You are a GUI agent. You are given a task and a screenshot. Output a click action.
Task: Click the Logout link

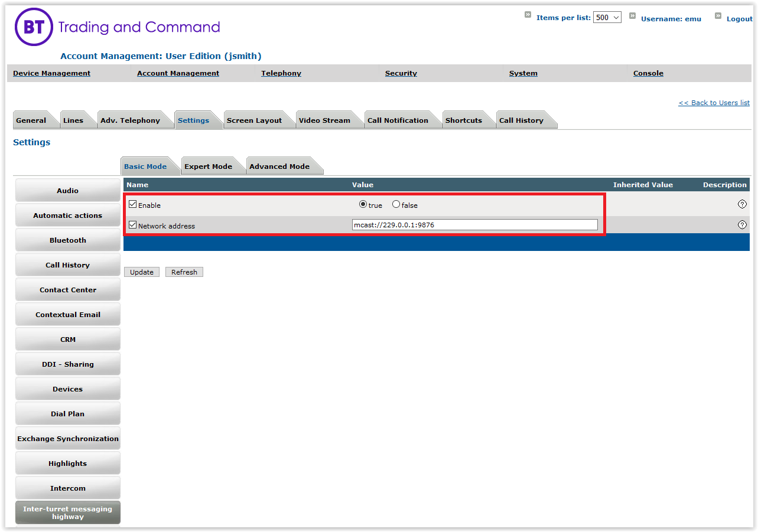coord(740,19)
